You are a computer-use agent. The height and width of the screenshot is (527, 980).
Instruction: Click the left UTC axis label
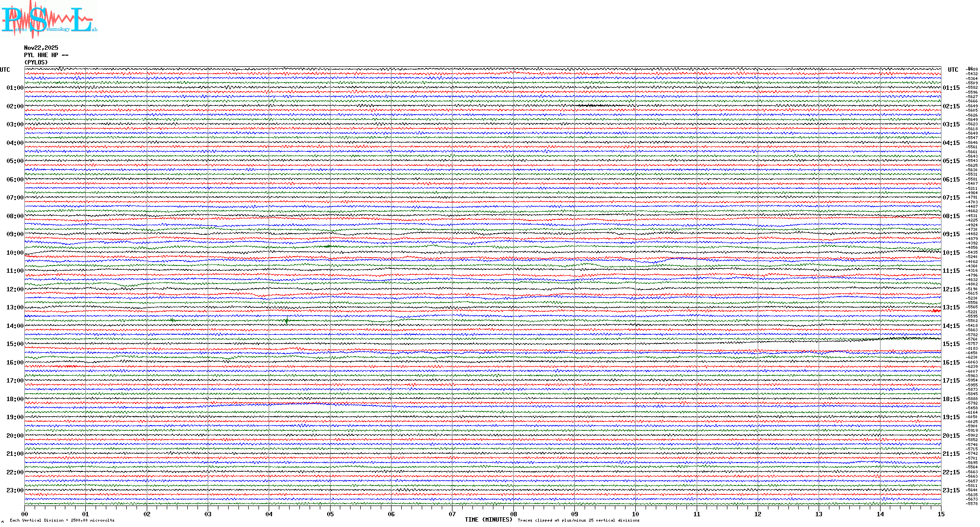click(x=5, y=70)
